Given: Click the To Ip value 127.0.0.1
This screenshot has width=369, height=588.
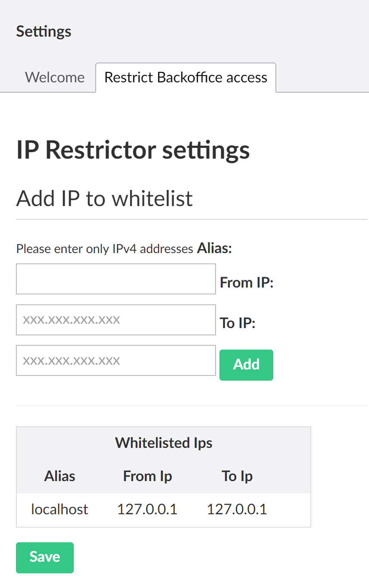Looking at the screenshot, I should click(x=237, y=509).
